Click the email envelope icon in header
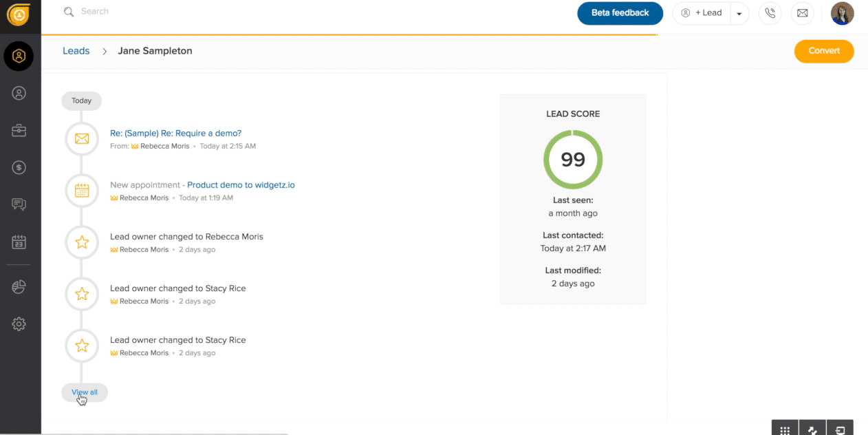 tap(802, 13)
